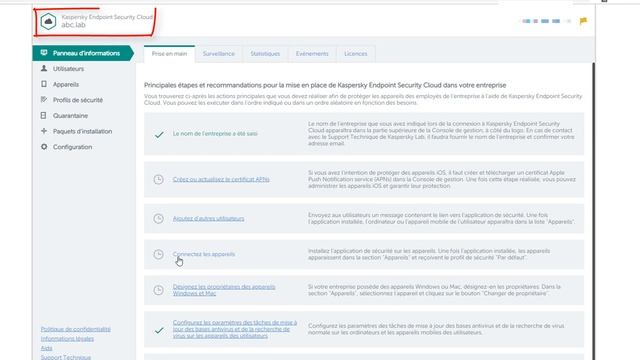Screen dimensions: 640x360
Task: Click the Appareils device icon
Action: coord(44,84)
